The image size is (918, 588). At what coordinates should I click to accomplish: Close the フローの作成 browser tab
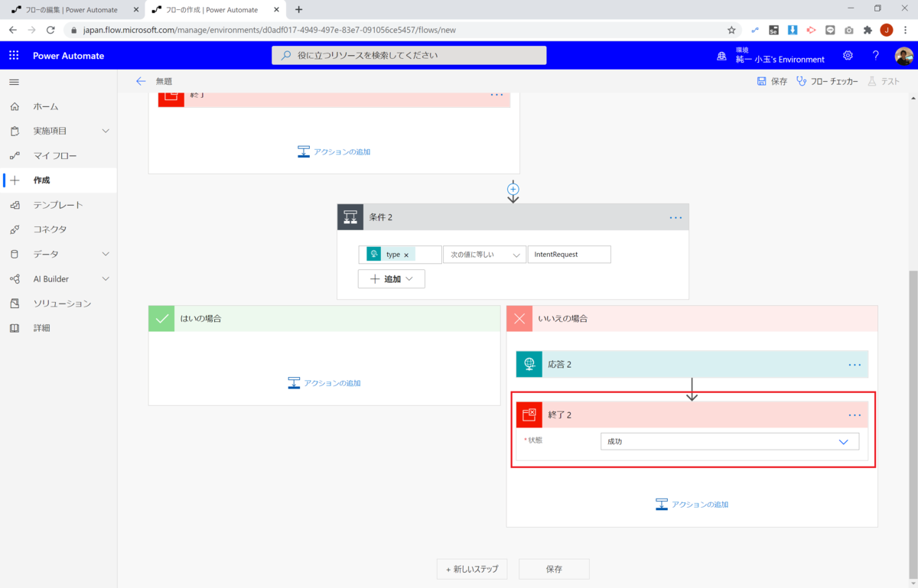coord(275,9)
